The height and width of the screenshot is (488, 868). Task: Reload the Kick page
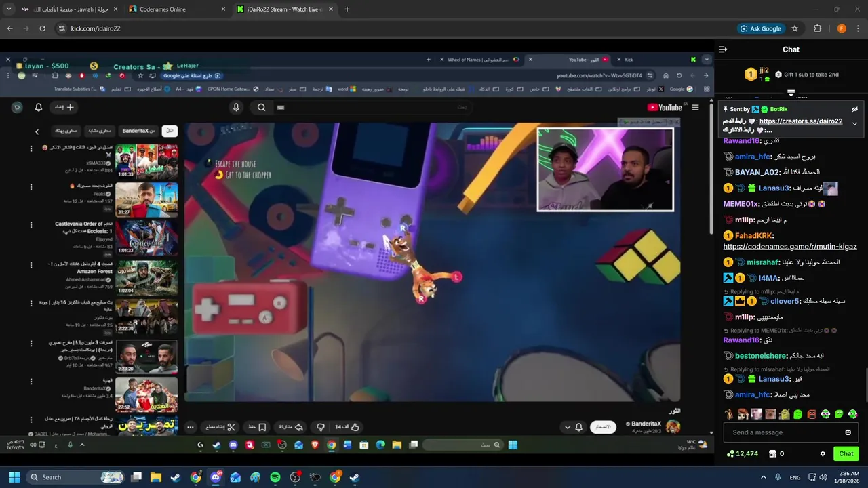point(42,28)
